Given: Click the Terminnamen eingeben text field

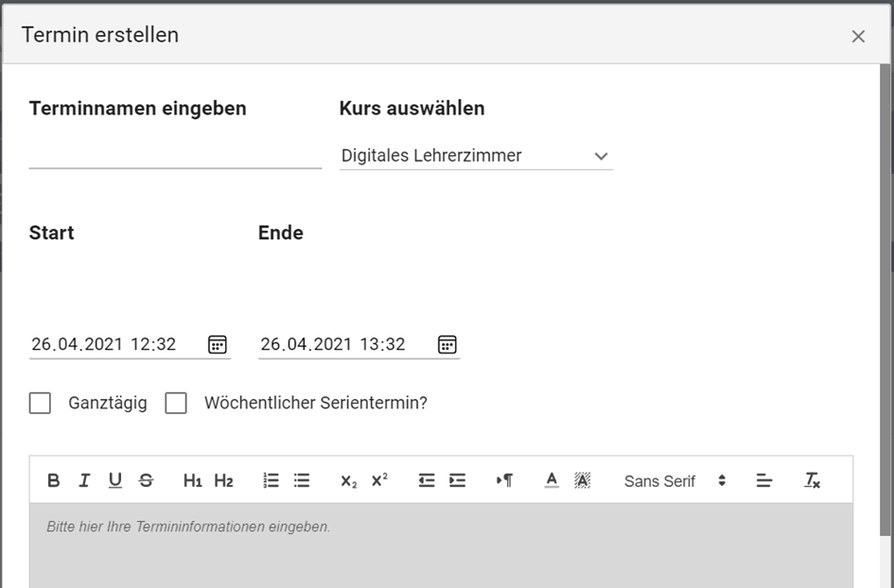Looking at the screenshot, I should pos(175,155).
